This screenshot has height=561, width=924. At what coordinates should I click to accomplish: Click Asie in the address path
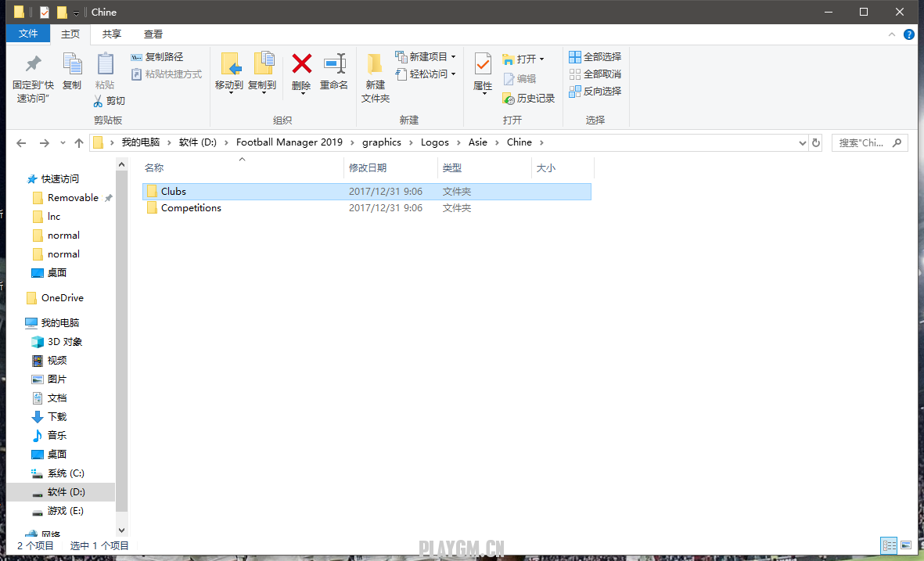tap(478, 142)
